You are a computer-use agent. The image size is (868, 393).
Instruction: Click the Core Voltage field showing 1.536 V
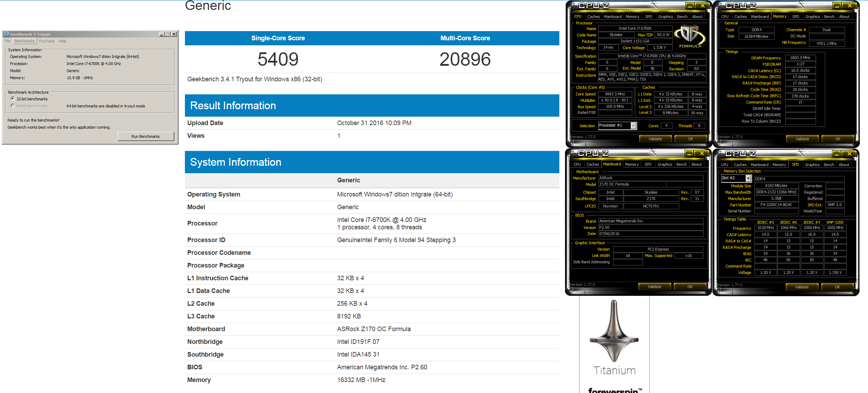(659, 47)
